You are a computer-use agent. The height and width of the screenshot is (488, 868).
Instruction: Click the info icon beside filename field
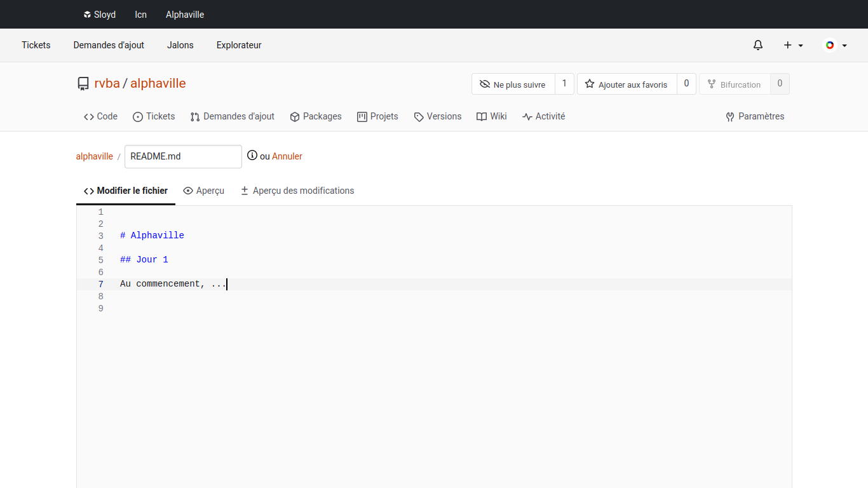pos(252,156)
